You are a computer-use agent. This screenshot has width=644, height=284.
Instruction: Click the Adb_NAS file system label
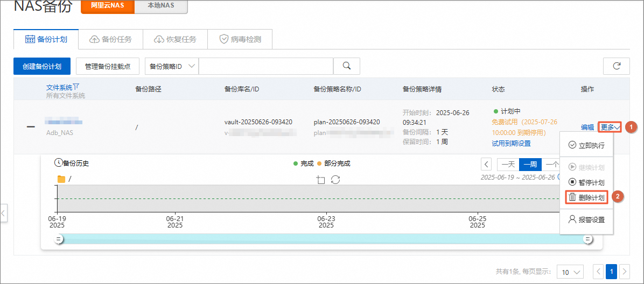60,133
